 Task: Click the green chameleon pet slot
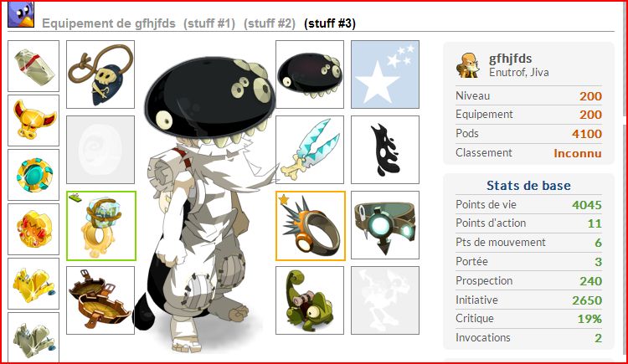click(310, 300)
